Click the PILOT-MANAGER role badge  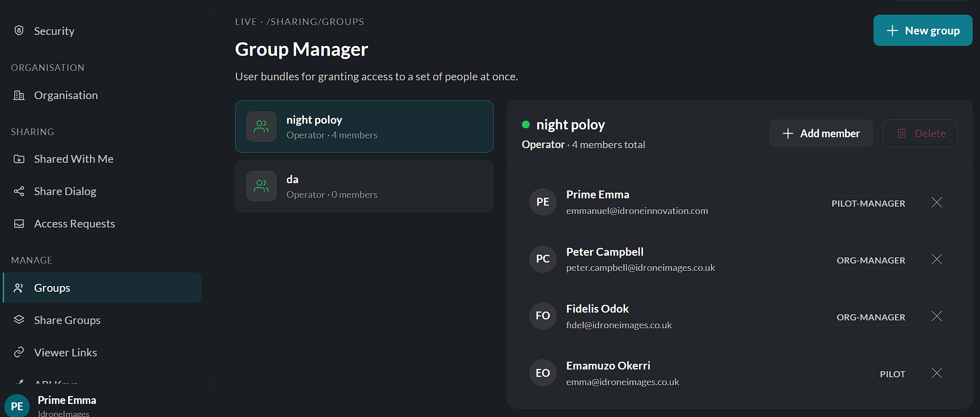(868, 204)
